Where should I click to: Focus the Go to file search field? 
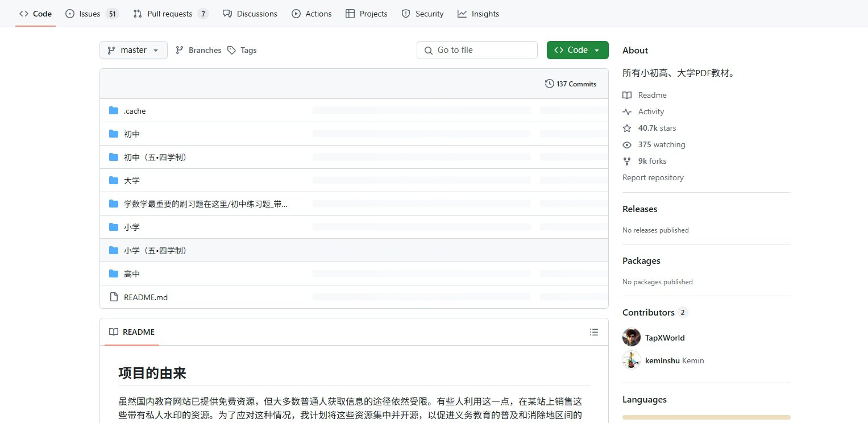pos(477,50)
